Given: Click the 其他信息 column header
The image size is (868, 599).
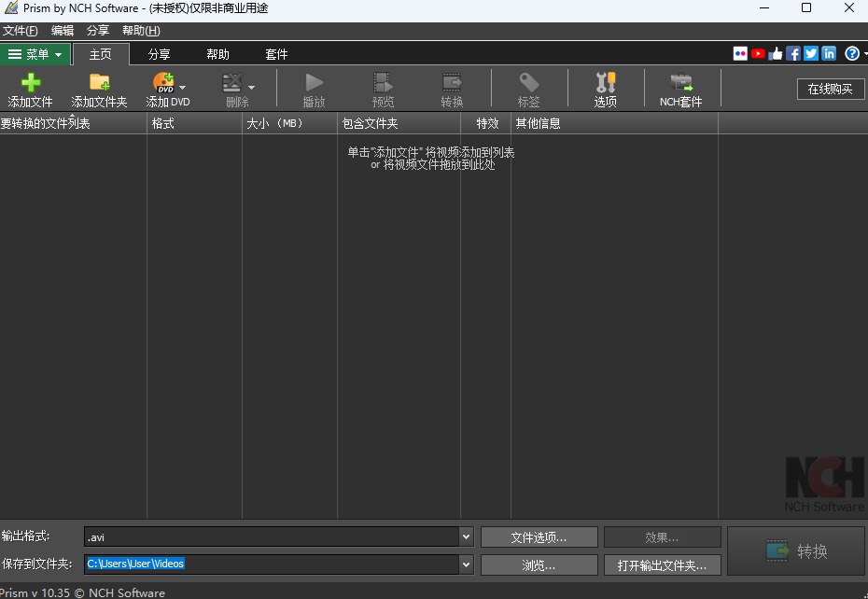Looking at the screenshot, I should 614,123.
